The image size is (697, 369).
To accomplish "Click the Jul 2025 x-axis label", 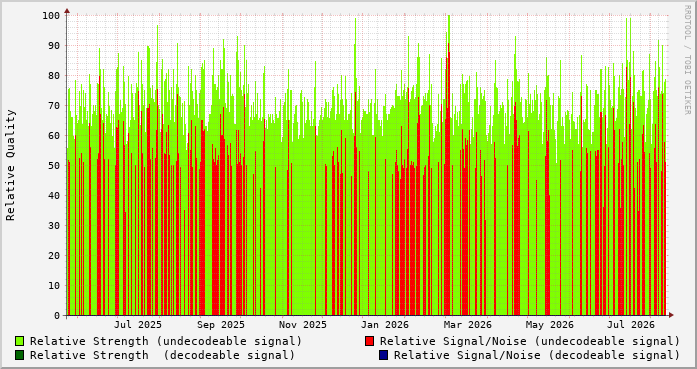I will 138,325.
